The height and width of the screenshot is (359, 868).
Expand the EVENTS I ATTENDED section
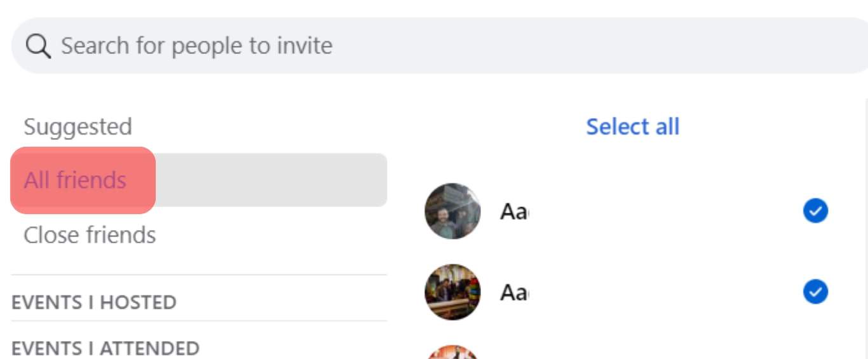pos(105,348)
